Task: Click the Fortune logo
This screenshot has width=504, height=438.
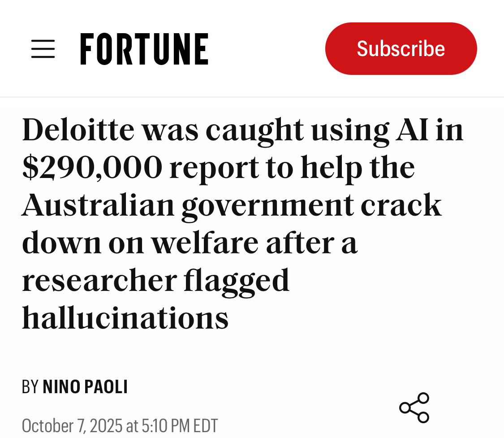Action: tap(144, 49)
